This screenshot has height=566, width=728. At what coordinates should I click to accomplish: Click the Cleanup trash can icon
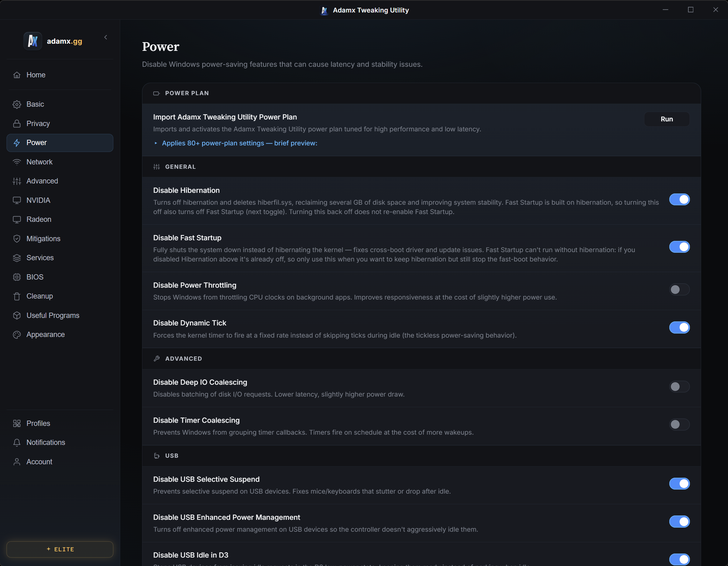(x=17, y=296)
